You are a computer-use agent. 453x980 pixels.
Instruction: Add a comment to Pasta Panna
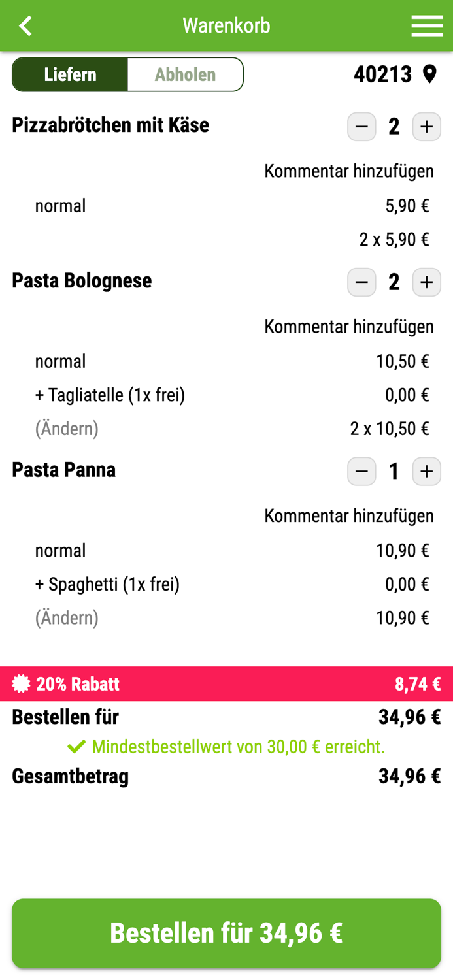click(349, 515)
